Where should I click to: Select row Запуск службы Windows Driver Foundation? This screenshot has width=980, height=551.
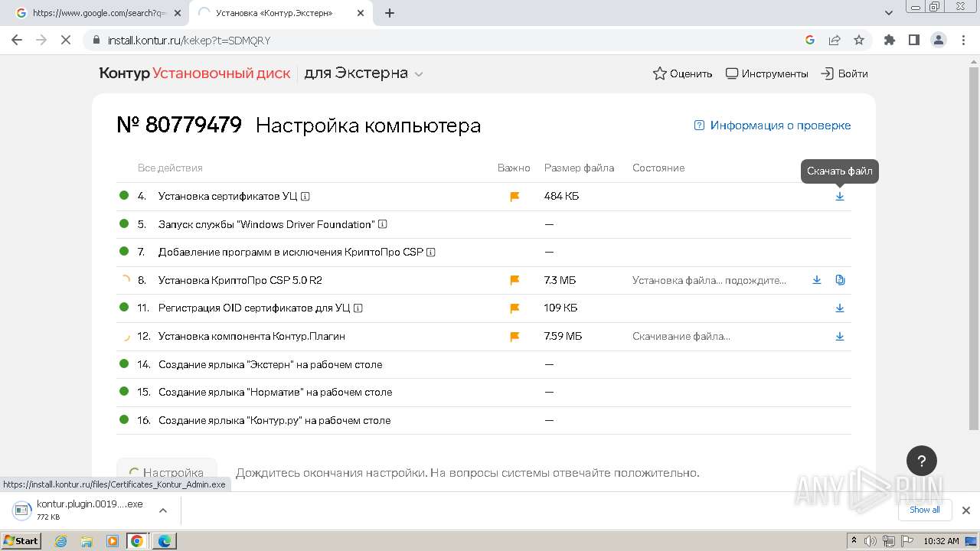[484, 224]
